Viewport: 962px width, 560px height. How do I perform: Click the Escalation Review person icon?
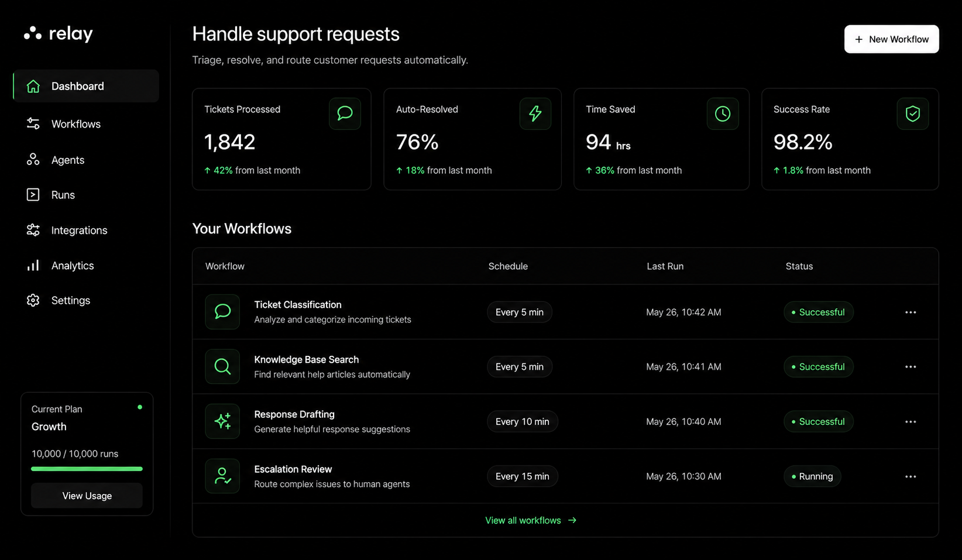[x=222, y=476]
